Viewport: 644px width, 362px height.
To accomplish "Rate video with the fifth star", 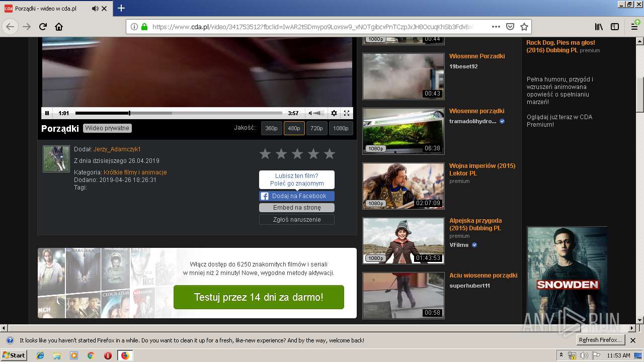I will (x=330, y=154).
